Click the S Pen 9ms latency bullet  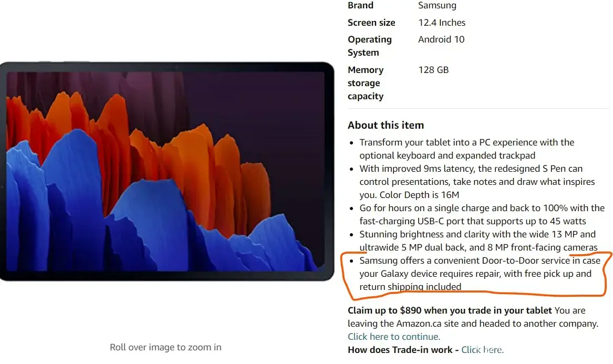[x=477, y=182]
